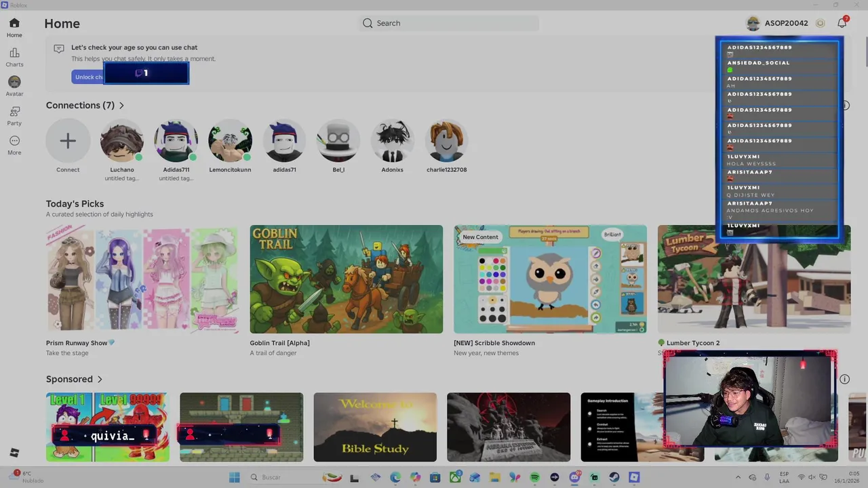This screenshot has height=488, width=868.
Task: Open Microsoft Edge from the taskbar
Action: click(395, 477)
